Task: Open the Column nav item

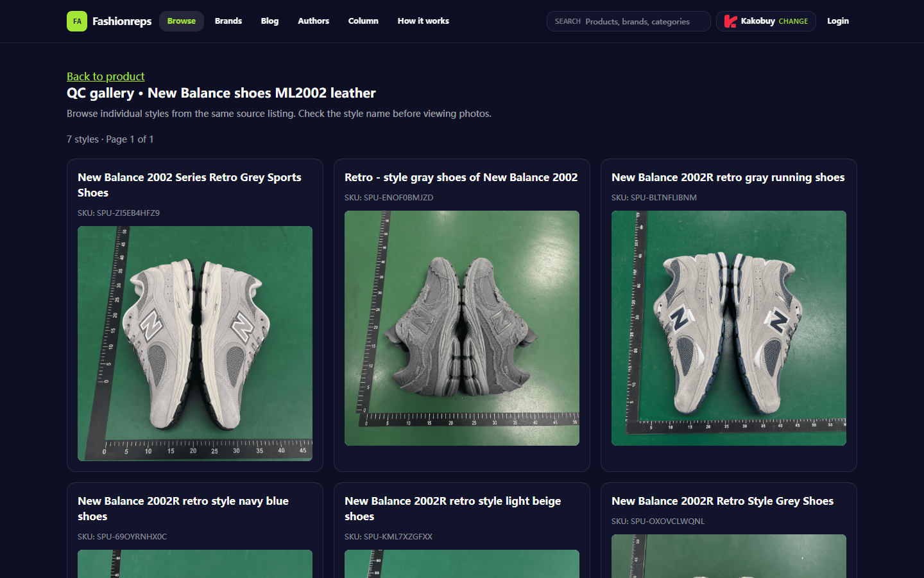Action: tap(363, 21)
